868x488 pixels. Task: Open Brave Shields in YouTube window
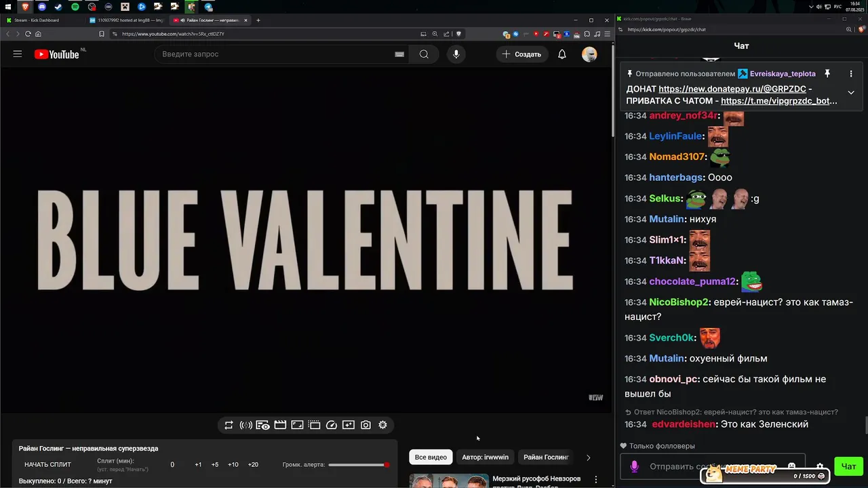pos(458,34)
